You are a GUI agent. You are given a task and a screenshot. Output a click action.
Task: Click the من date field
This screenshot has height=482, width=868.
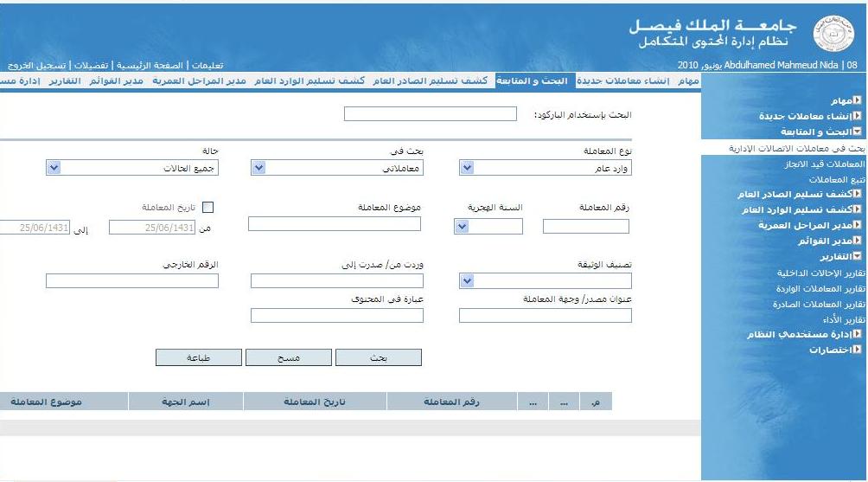coord(151,227)
